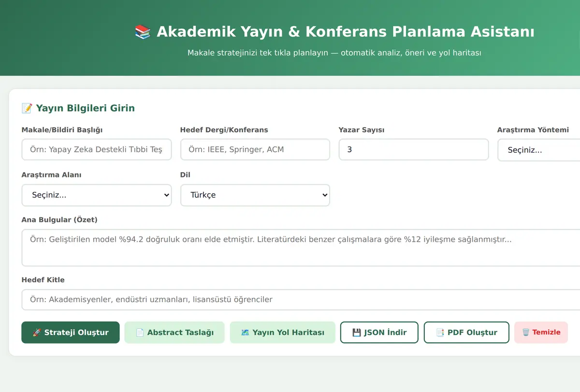Click the 'Araştırma Alanı' label
Image resolution: width=580 pixels, height=392 pixels.
[x=51, y=175]
